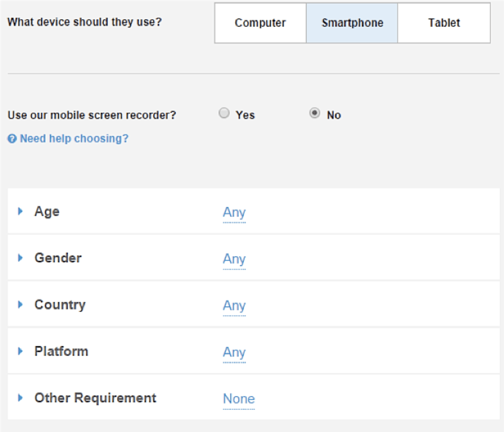Choose the Smartphone device option

pos(352,23)
